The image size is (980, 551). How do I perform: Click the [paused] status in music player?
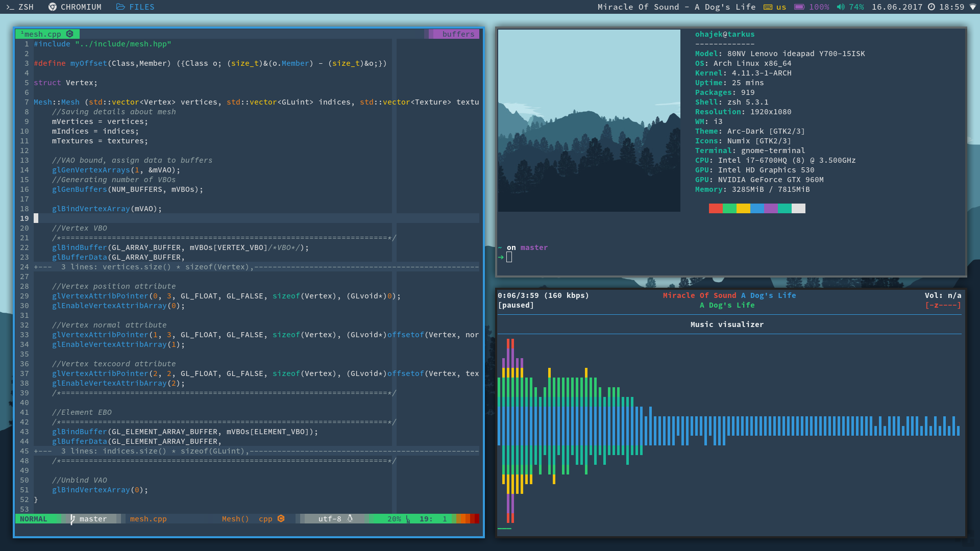[516, 305]
